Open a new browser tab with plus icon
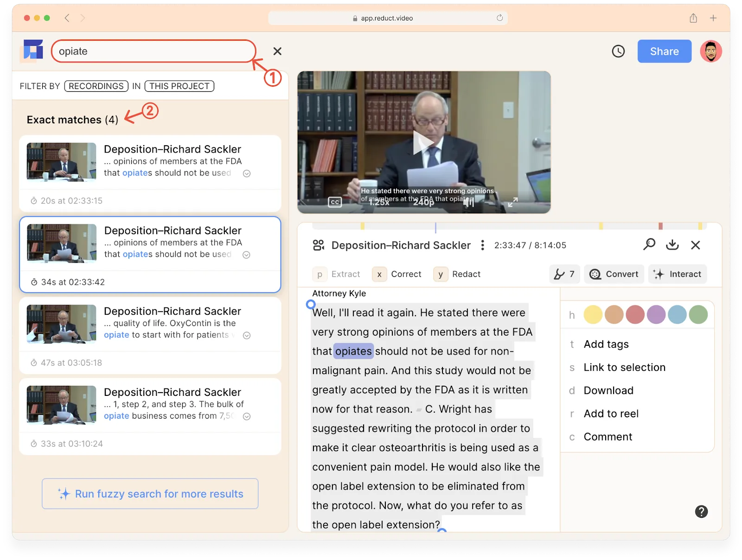 point(713,18)
